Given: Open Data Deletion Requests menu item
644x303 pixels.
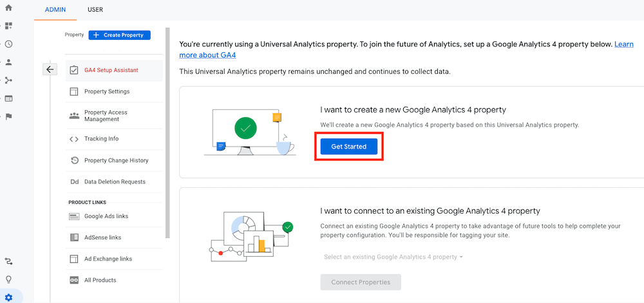Looking at the screenshot, I should coord(114,181).
